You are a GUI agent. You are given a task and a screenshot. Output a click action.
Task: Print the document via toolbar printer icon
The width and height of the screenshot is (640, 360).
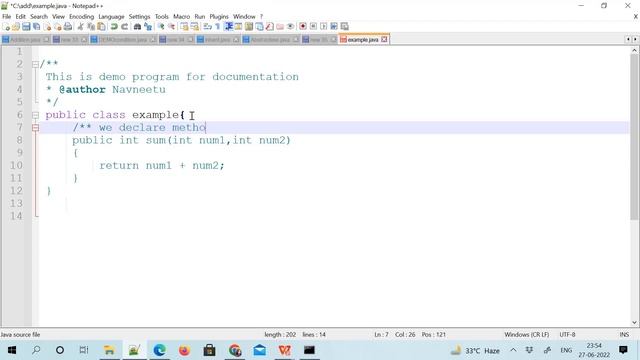tap(68, 27)
